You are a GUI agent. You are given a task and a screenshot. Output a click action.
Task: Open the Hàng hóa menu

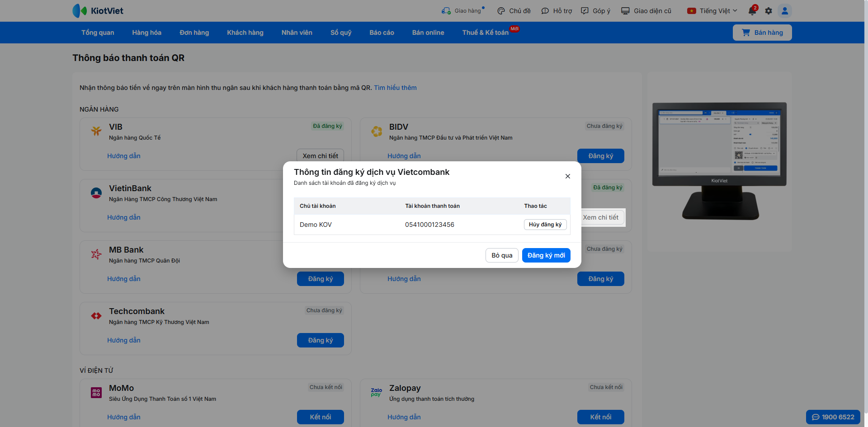[x=147, y=33]
